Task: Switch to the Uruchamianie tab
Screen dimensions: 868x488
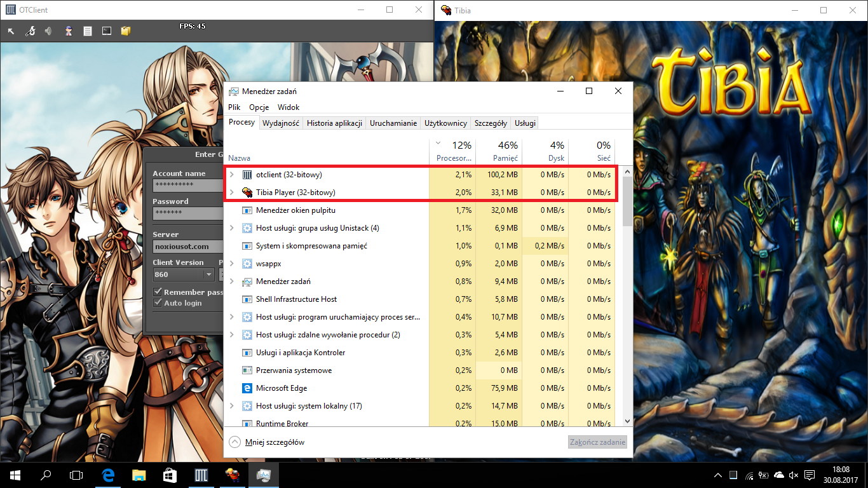Action: click(393, 123)
